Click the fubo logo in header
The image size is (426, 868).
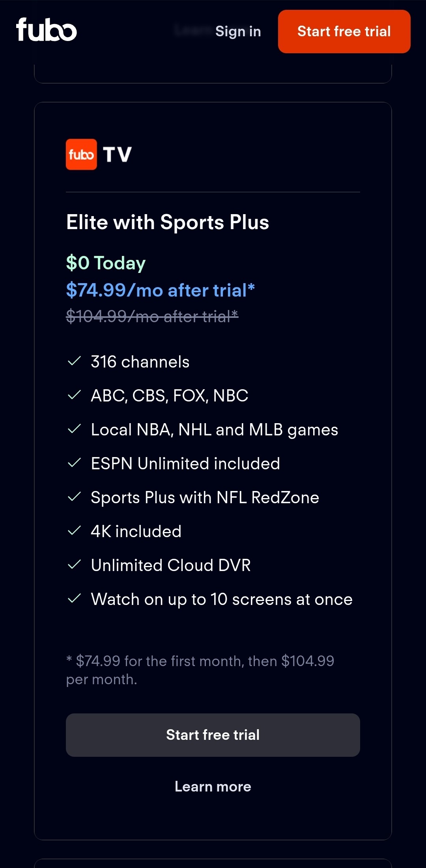click(46, 30)
